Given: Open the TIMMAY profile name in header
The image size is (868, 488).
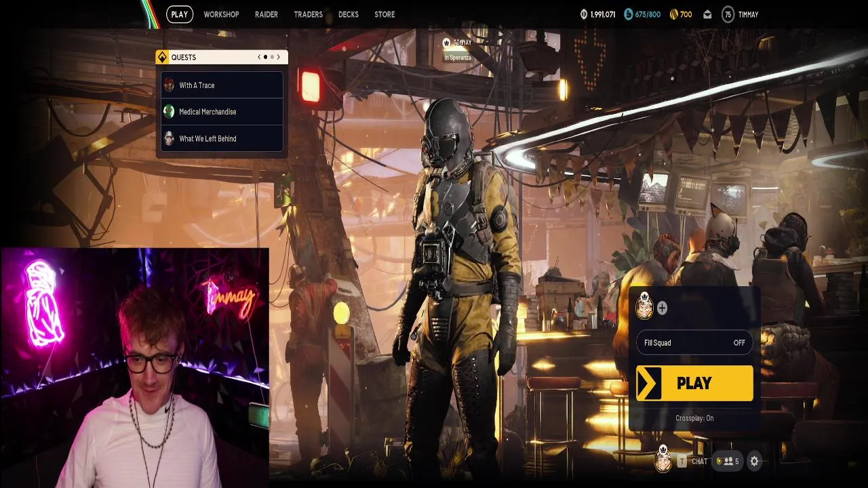Looking at the screenshot, I should [x=748, y=14].
